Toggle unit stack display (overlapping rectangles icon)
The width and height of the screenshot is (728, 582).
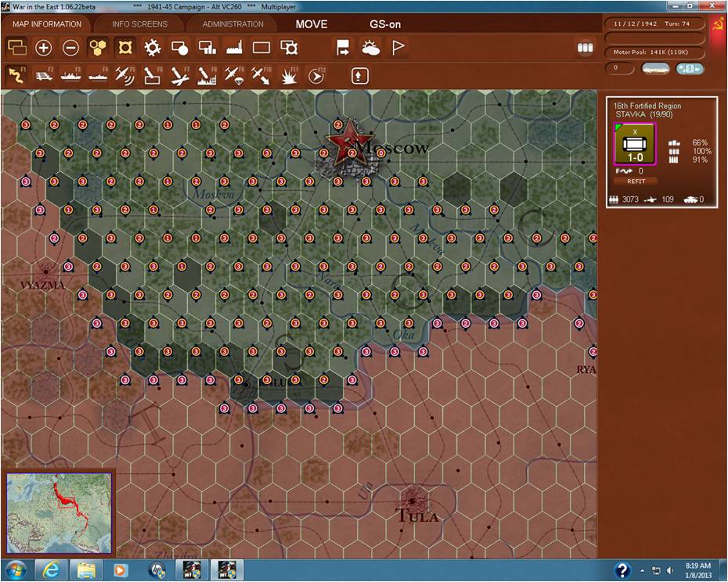pyautogui.click(x=17, y=48)
